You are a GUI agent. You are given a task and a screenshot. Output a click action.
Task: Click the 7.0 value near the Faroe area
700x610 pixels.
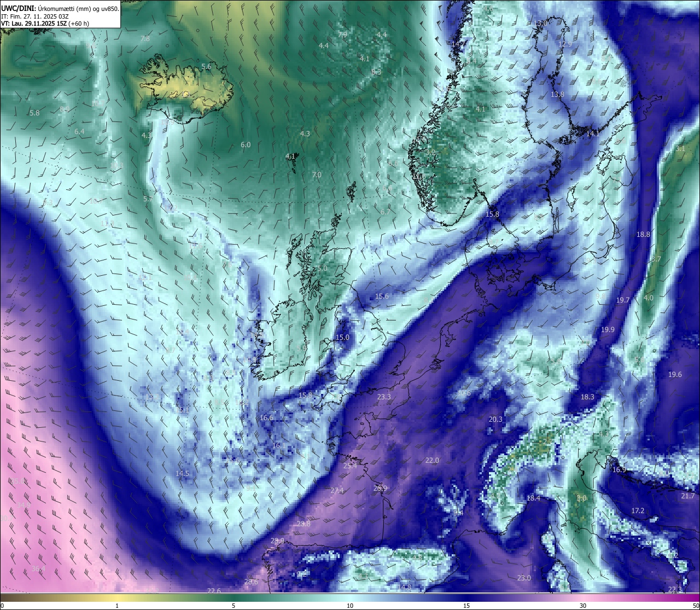click(x=317, y=175)
